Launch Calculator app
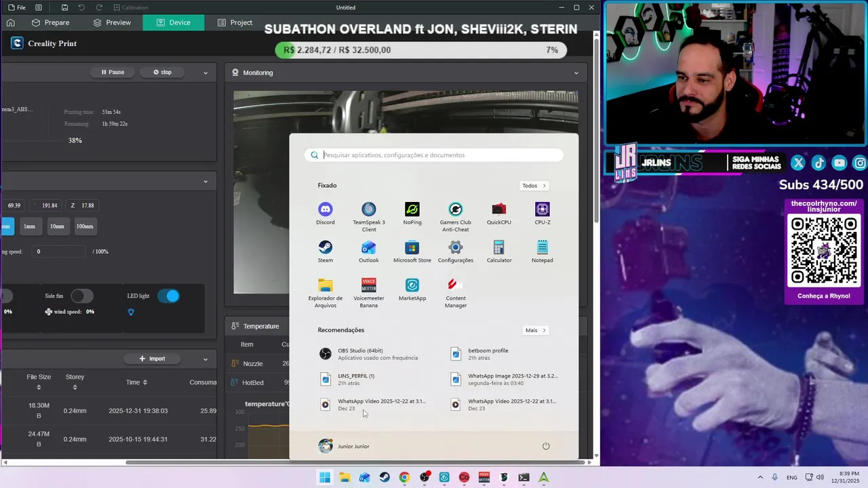868x488 pixels. (x=499, y=251)
